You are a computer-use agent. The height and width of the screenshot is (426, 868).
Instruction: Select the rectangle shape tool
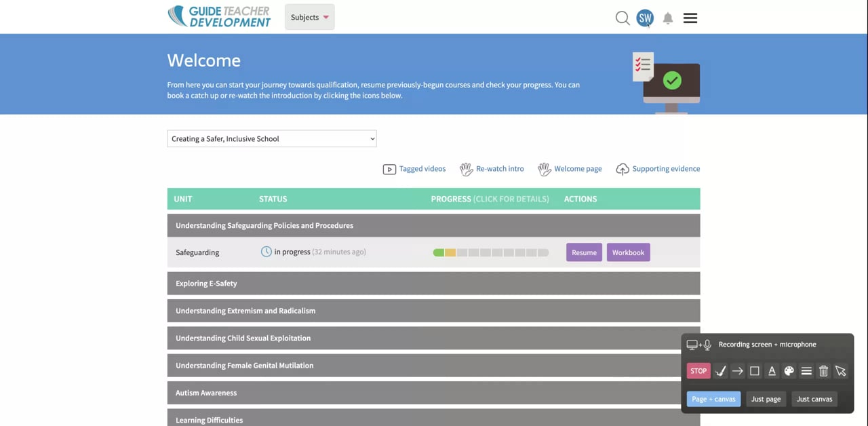[x=755, y=371]
